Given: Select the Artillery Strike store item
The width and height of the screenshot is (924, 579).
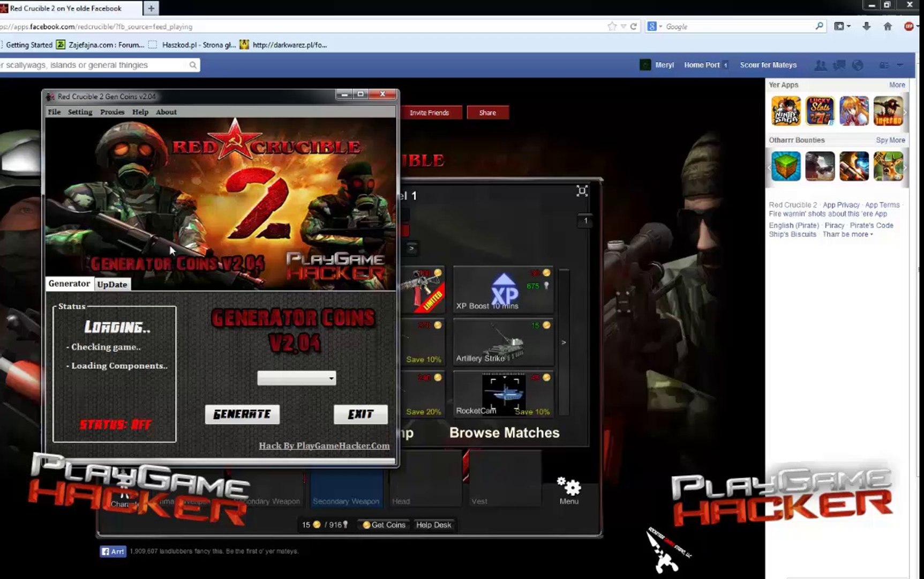Looking at the screenshot, I should (x=503, y=342).
